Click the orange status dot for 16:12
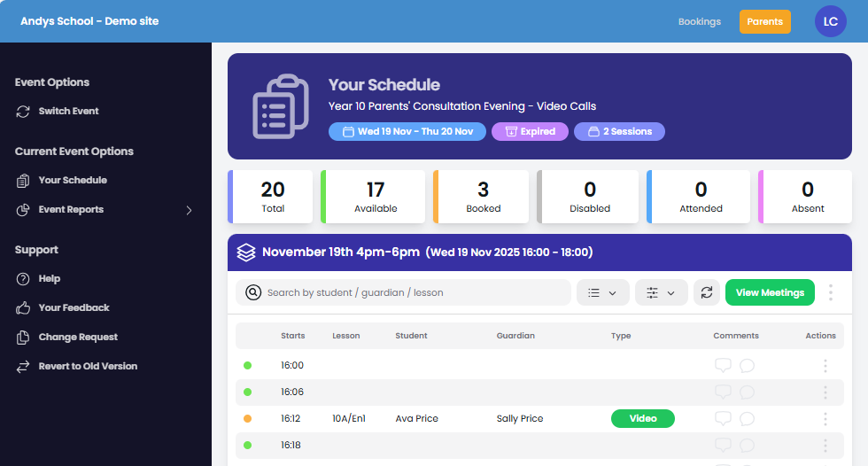Viewport: 868px width, 466px height. (x=247, y=418)
